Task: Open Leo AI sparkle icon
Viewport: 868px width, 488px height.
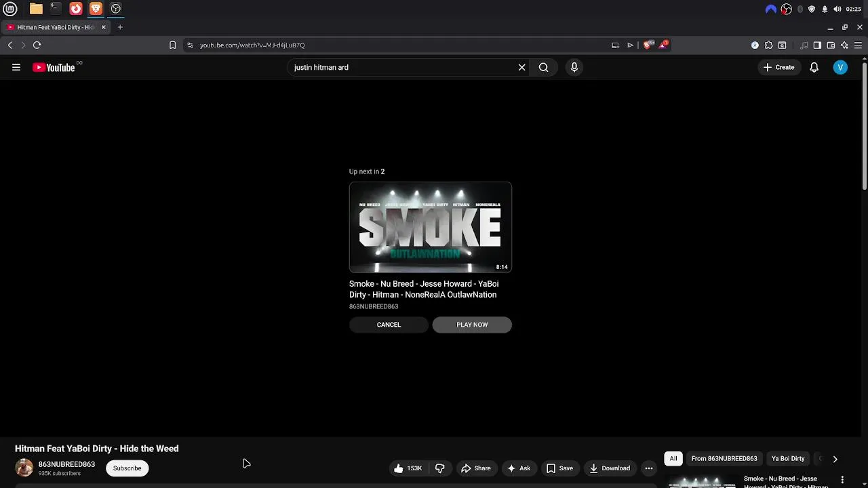Action: click(844, 45)
